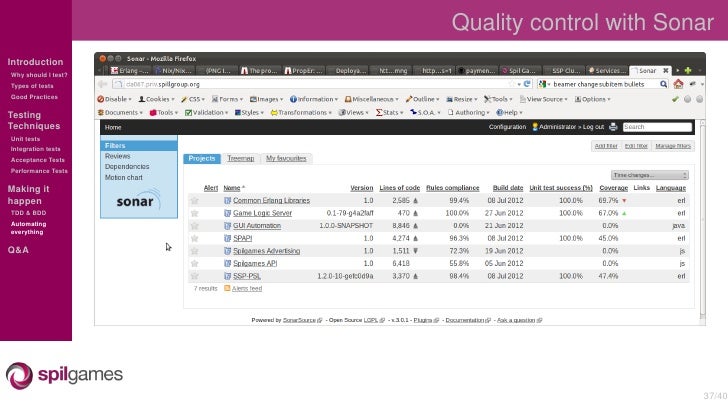
Task: Open the Stats toolbar menu
Action: click(390, 113)
